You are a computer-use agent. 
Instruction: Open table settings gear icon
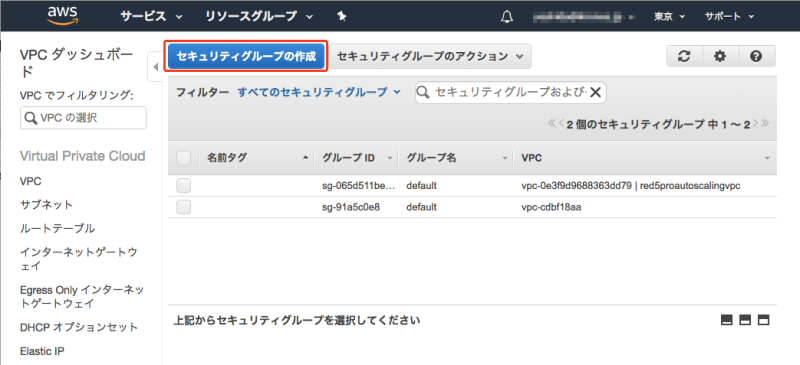coord(720,56)
